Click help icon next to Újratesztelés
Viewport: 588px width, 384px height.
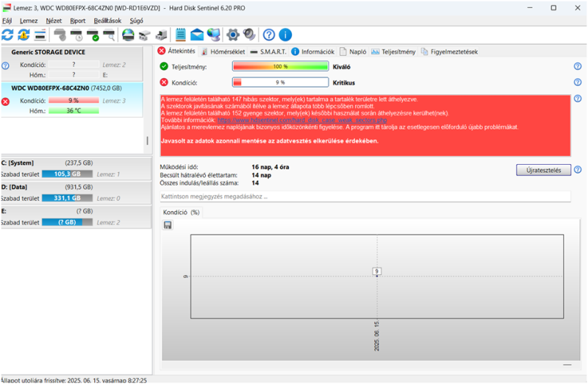click(x=578, y=170)
